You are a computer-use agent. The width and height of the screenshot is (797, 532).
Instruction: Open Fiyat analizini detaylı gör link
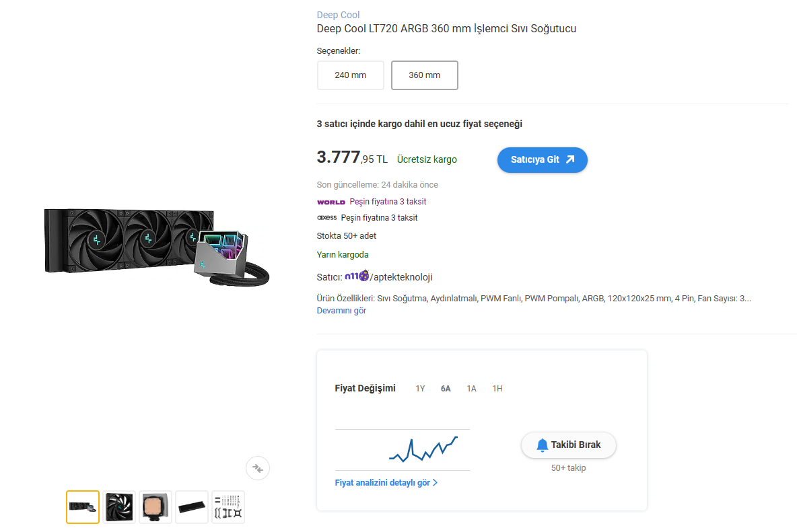[386, 483]
